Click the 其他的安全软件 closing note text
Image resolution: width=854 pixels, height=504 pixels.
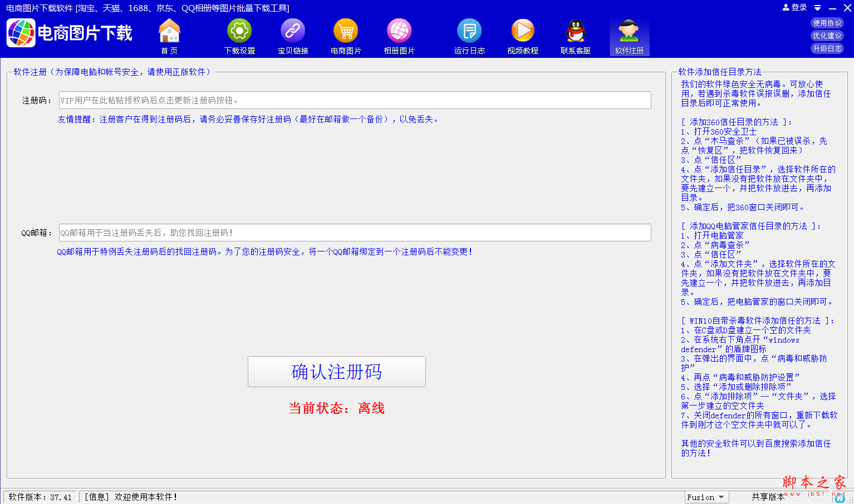coord(756,448)
